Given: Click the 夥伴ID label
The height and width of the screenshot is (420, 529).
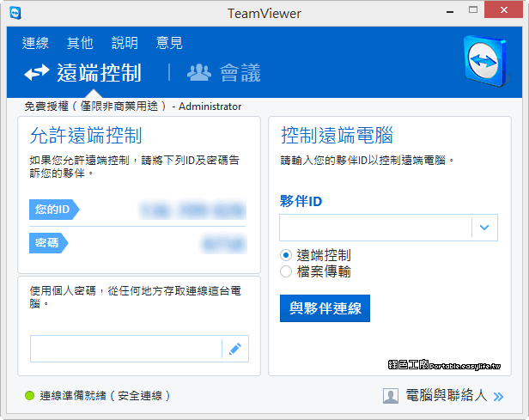Looking at the screenshot, I should click(301, 201).
